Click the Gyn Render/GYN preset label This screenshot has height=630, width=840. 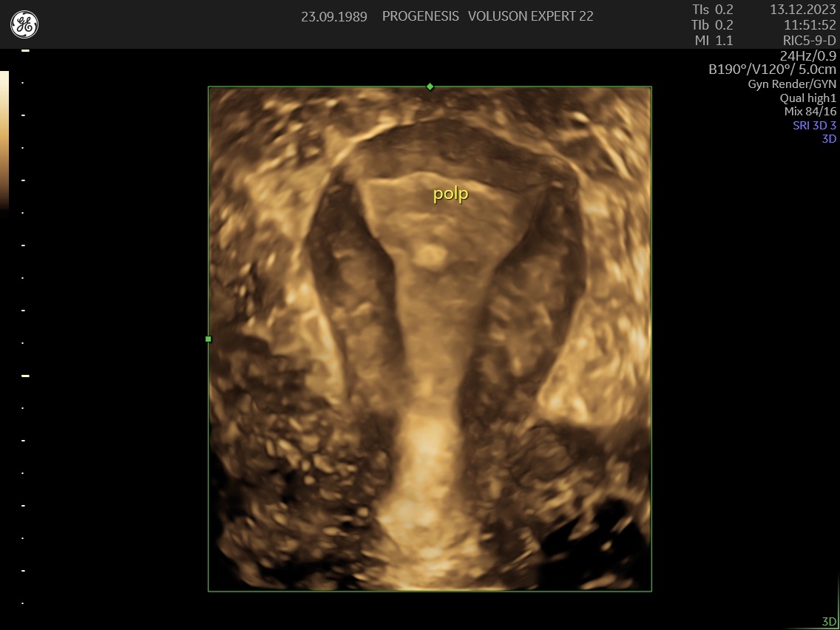tap(792, 84)
